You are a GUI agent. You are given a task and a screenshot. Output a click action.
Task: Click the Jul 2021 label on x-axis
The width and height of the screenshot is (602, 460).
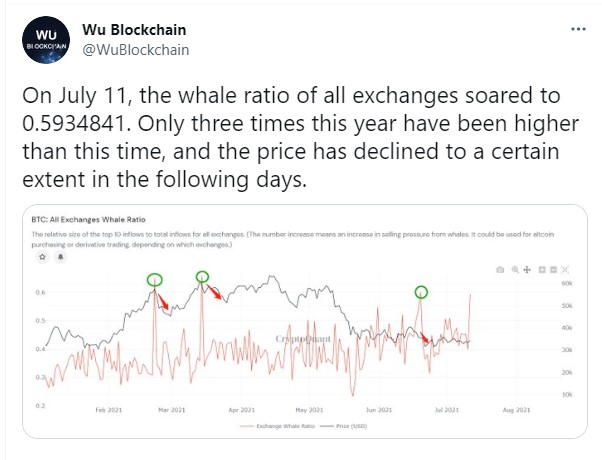[x=446, y=410]
